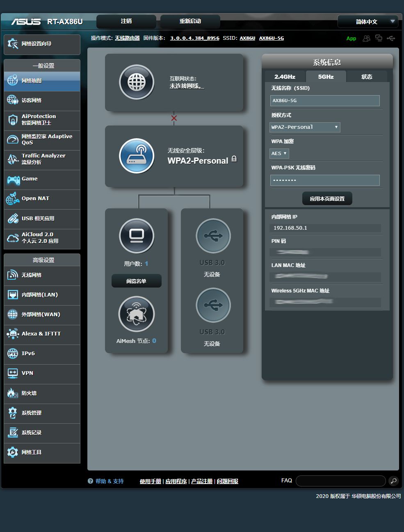The width and height of the screenshot is (404, 532).
Task: Open VPN settings page
Action: tap(42, 374)
